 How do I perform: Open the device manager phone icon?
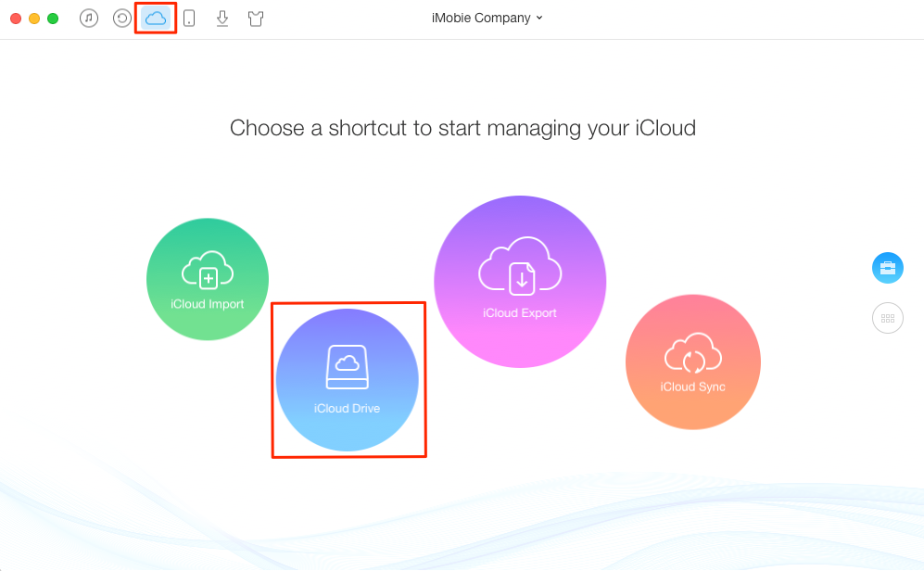click(x=189, y=19)
